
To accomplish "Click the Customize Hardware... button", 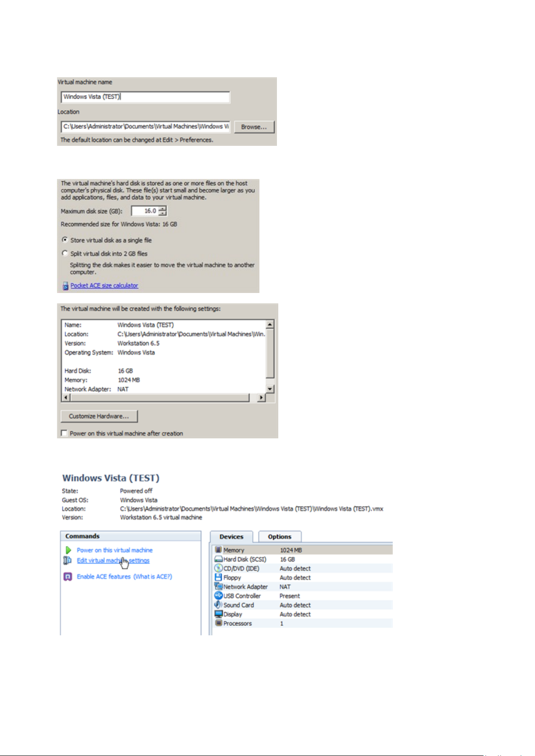I will click(99, 416).
